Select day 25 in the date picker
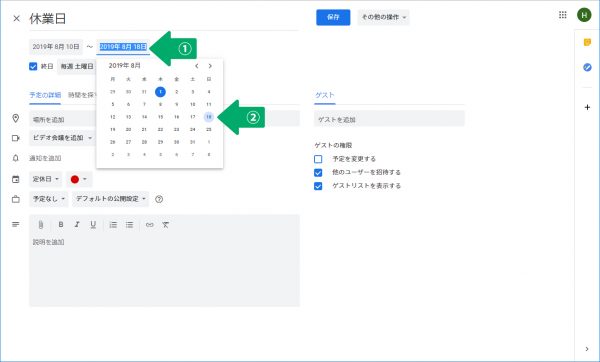Viewport: 600px width, 362px height. (209, 129)
